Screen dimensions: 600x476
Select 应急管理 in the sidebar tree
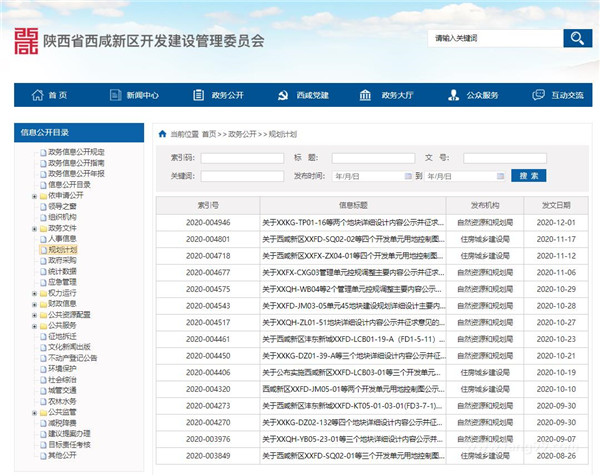pyautogui.click(x=62, y=282)
